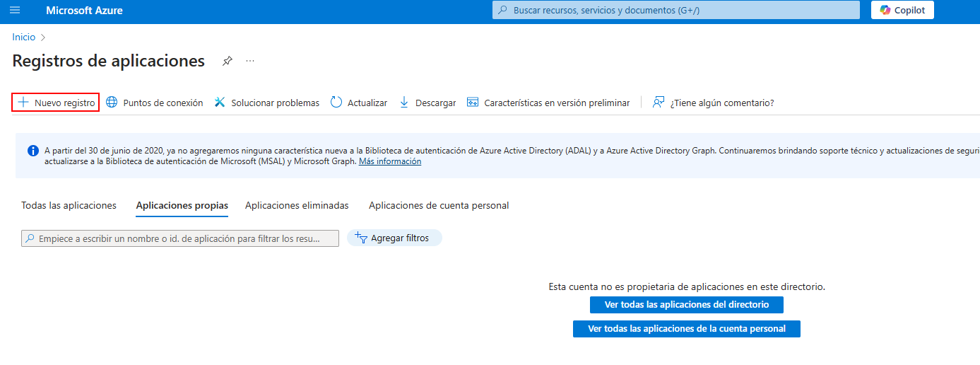Click the magnifier icon in global search
This screenshot has width=980, height=365.
[502, 10]
